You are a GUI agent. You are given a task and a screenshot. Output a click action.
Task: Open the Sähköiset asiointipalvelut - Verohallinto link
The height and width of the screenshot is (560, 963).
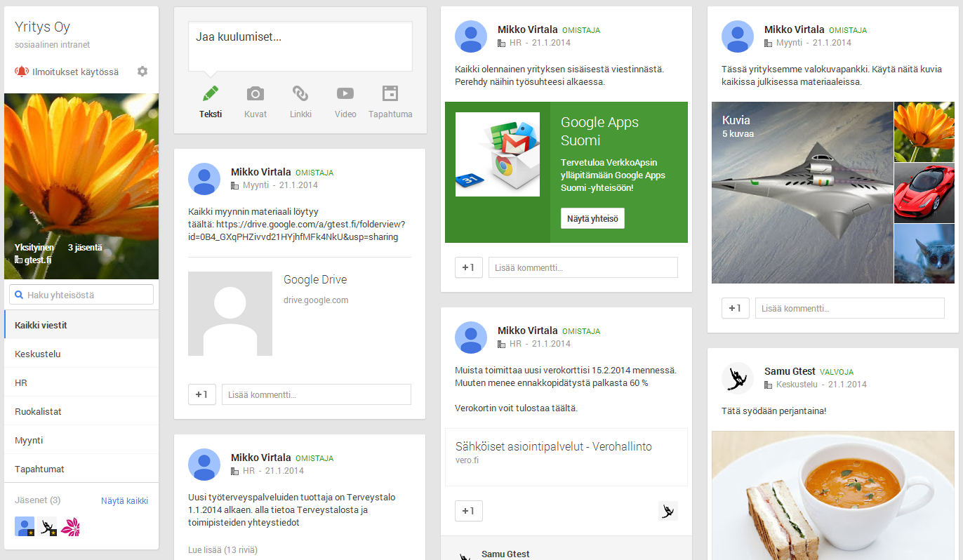553,446
